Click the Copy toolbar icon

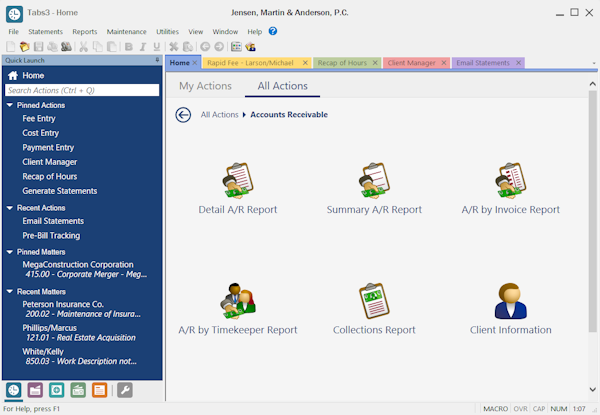click(98, 47)
